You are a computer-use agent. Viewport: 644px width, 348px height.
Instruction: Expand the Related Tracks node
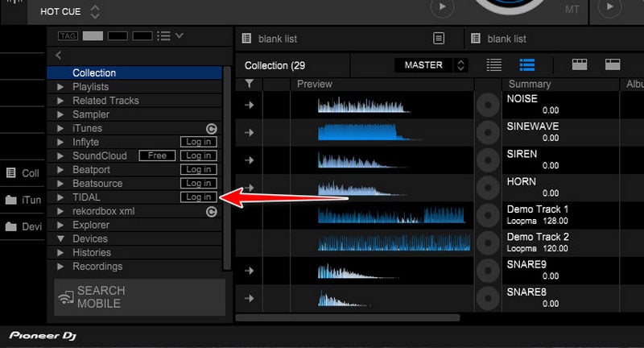(60, 101)
